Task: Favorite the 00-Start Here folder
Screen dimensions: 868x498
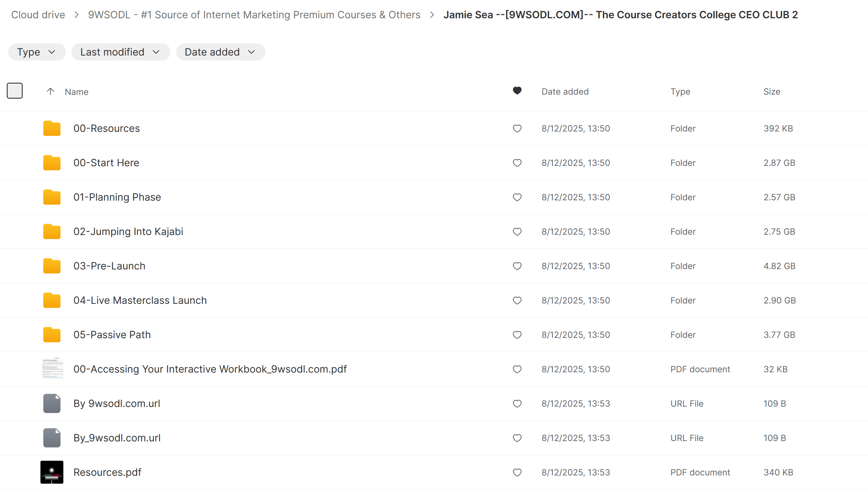Action: (517, 163)
